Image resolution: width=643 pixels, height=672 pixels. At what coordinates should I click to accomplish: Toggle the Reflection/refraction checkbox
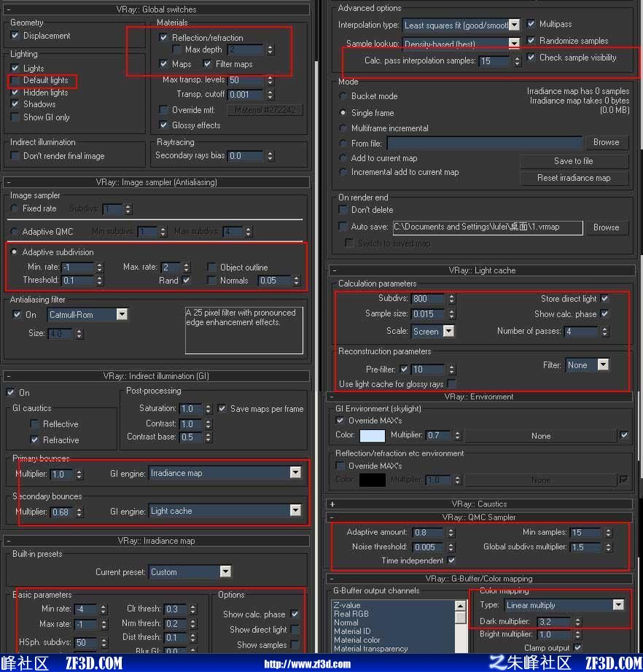163,38
